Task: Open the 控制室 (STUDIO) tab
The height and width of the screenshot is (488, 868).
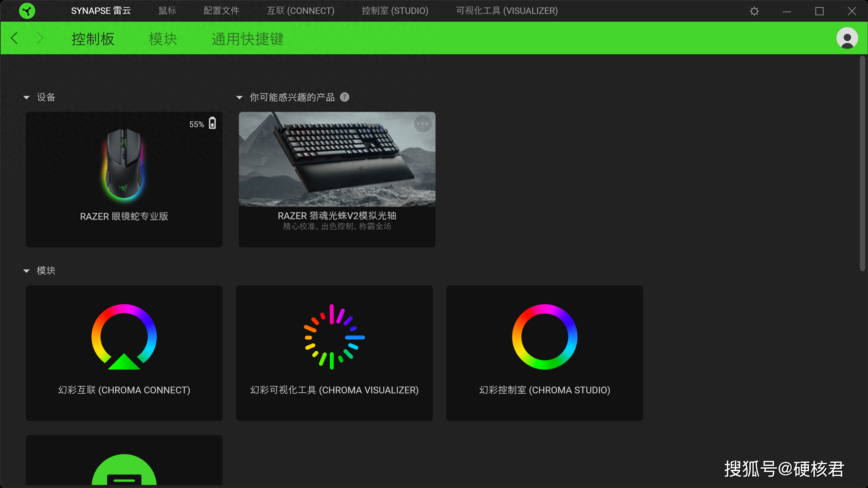Action: (395, 11)
